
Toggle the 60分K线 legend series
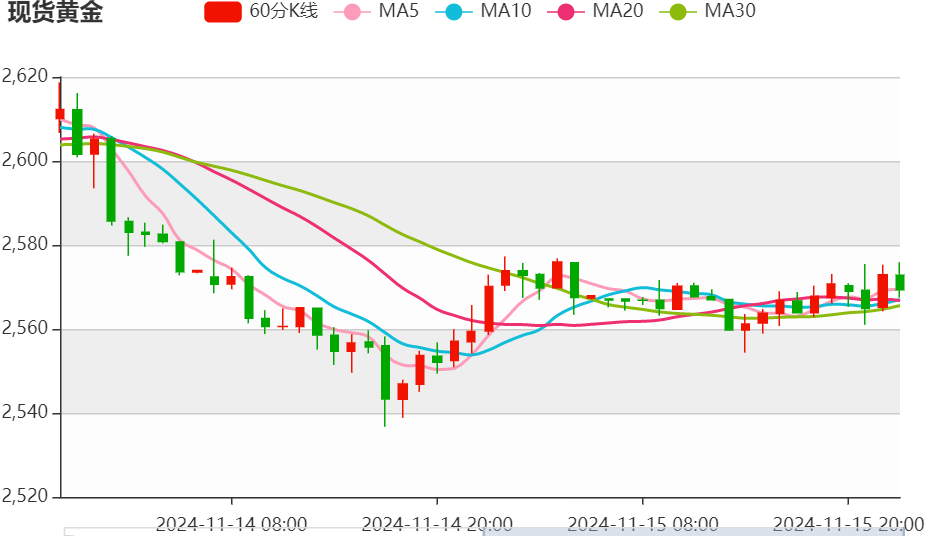coord(261,11)
